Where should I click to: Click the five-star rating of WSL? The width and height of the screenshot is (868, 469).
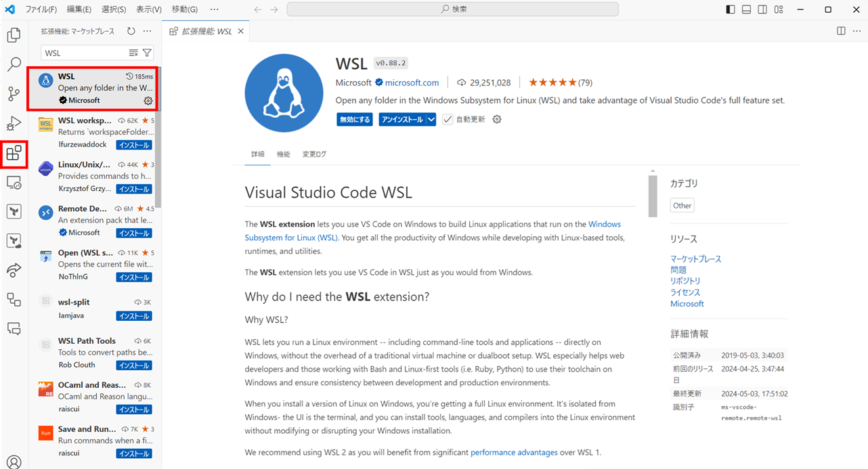coord(552,83)
